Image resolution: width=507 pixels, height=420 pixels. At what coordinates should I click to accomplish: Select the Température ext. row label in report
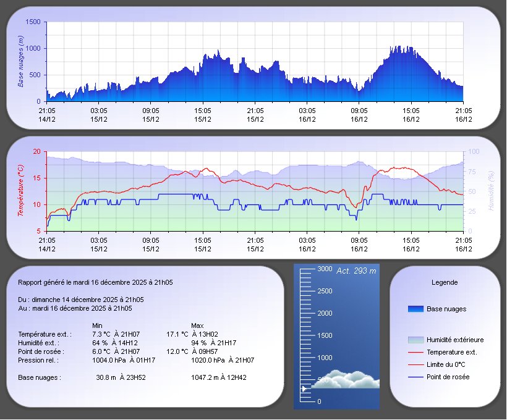(45, 334)
